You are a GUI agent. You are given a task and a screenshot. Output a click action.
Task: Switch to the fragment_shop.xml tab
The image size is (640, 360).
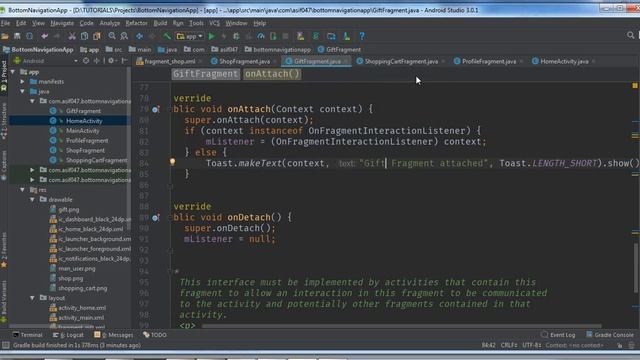click(x=169, y=61)
